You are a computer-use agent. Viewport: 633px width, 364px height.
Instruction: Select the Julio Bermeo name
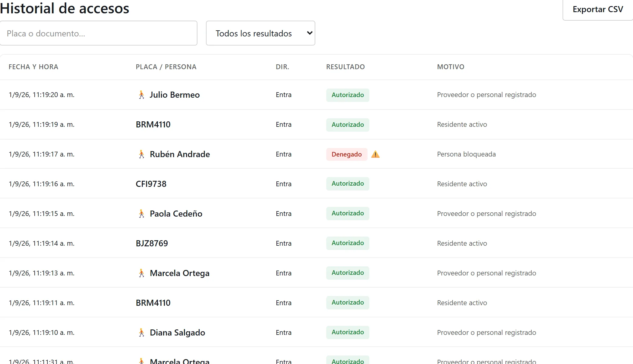click(175, 95)
